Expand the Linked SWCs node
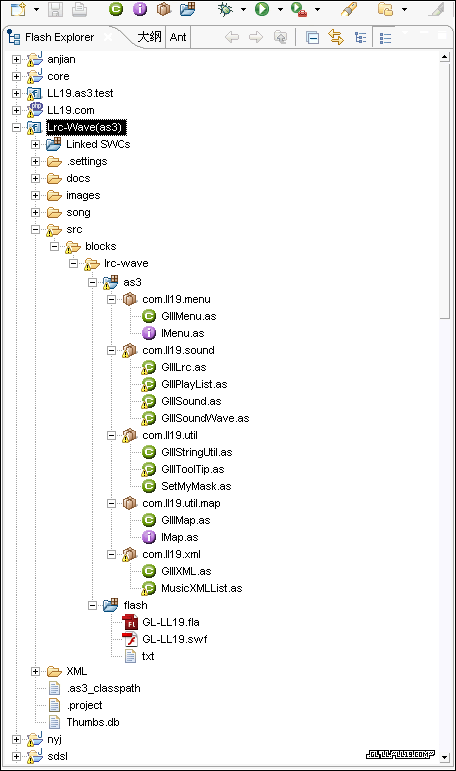 (35, 145)
